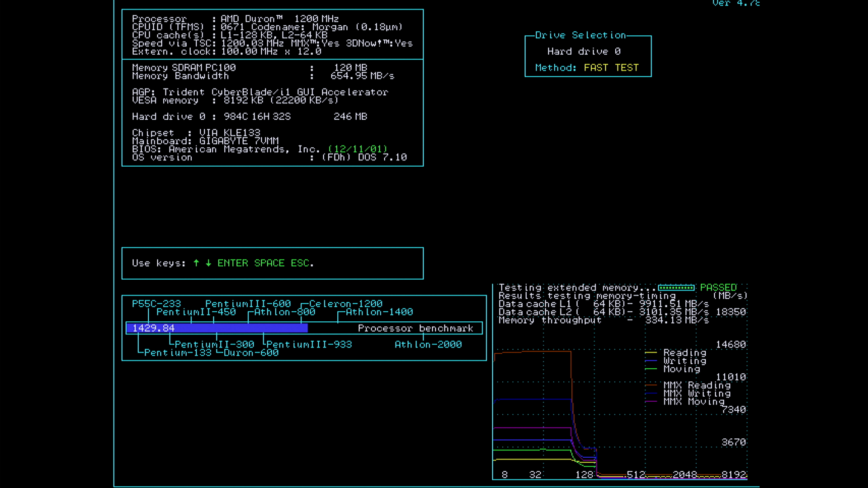Click the ESC key hint
Viewport: 868px width, 488px height.
click(300, 263)
